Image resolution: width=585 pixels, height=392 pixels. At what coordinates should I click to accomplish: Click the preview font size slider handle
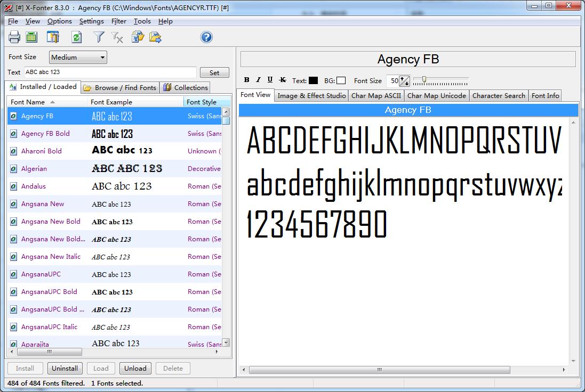(424, 79)
